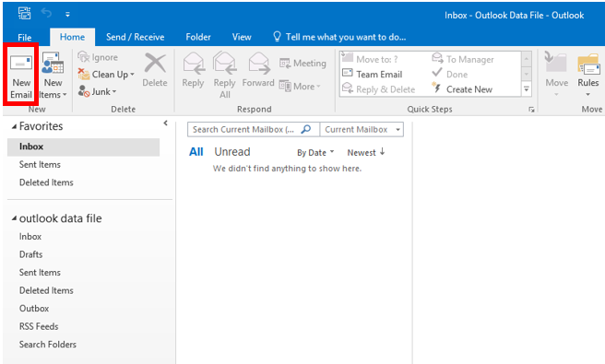This screenshot has width=605, height=364.
Task: Open Search Folders
Action: [48, 345]
